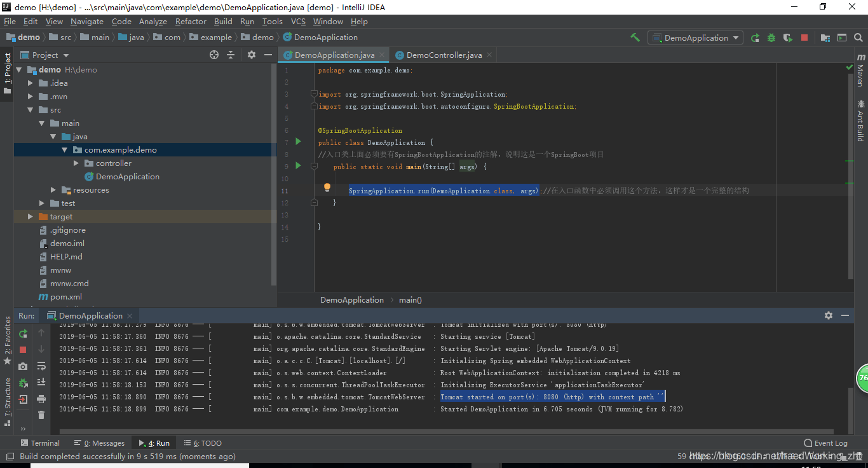Toggle the 1: Project side panel
Viewport: 868px width, 468px height.
(8, 73)
